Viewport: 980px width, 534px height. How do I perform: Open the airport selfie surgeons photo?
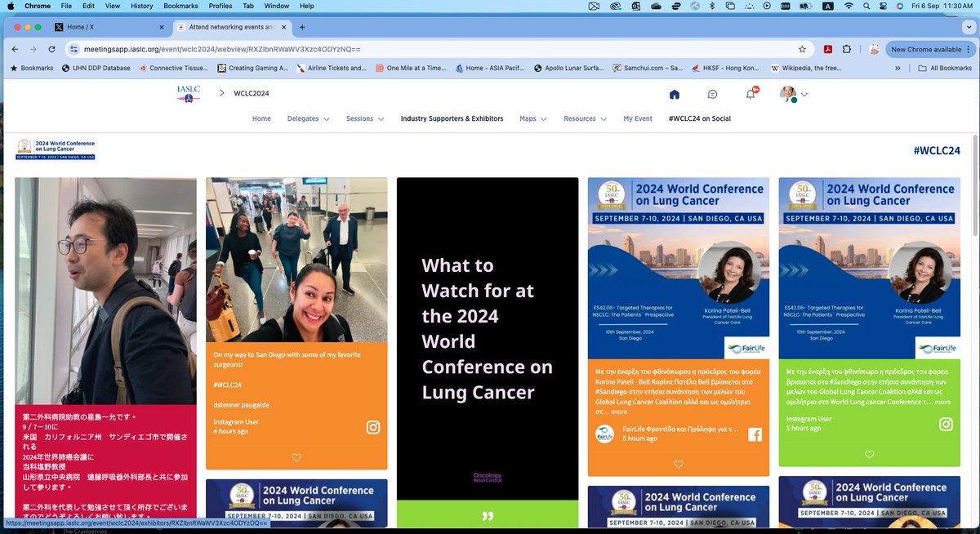pos(296,260)
